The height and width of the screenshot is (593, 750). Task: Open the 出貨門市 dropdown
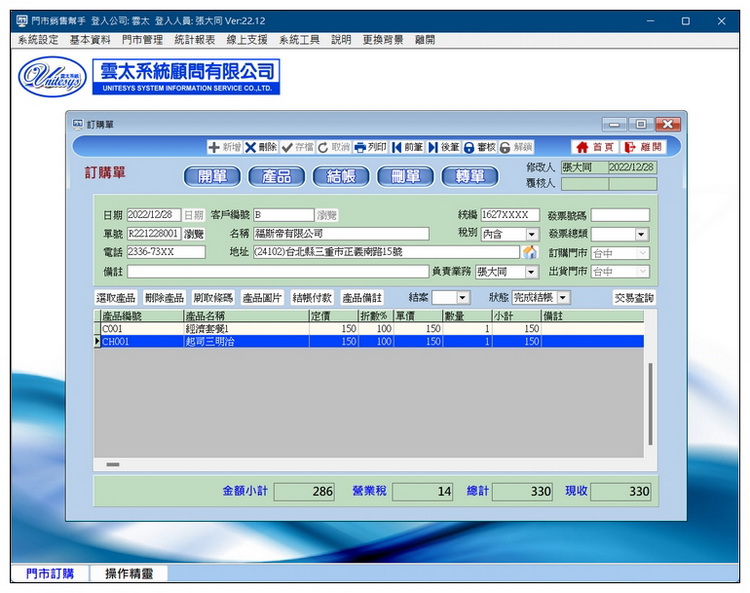(x=643, y=272)
